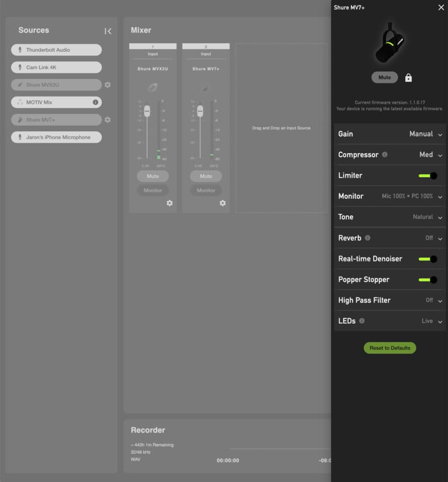The height and width of the screenshot is (482, 448).
Task: Click the Reset to Defaults button
Action: pyautogui.click(x=390, y=348)
